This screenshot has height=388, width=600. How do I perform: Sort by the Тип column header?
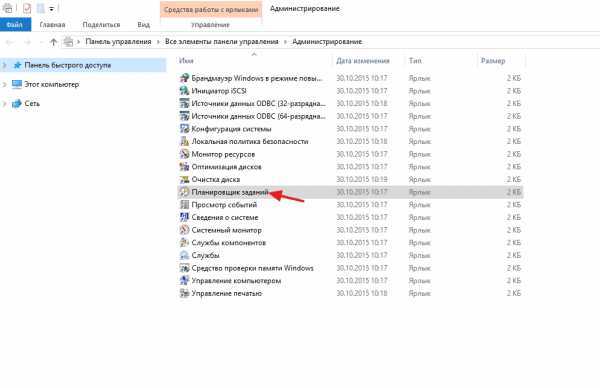pyautogui.click(x=415, y=61)
